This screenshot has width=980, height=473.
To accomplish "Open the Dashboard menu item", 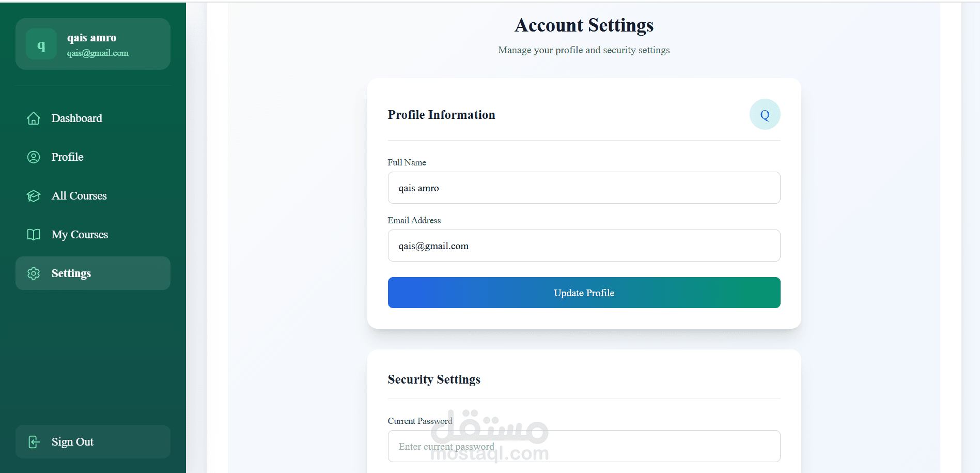I will pyautogui.click(x=93, y=118).
